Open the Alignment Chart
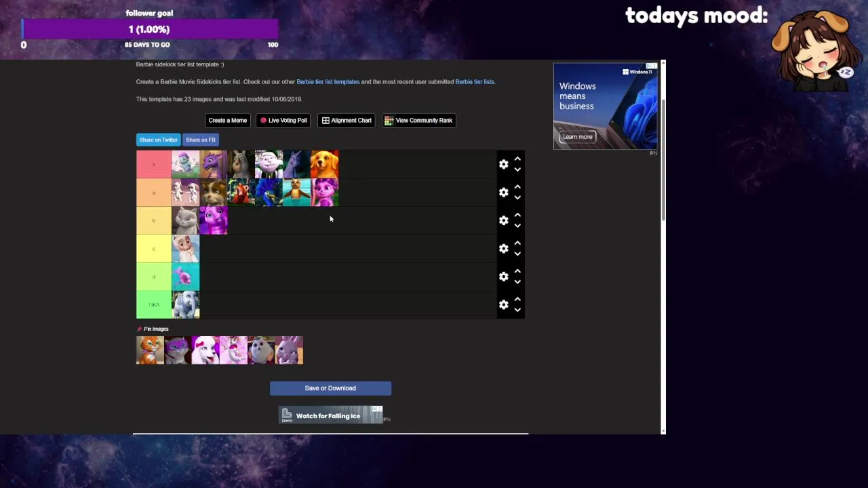Viewport: 868px width, 488px height. point(347,121)
